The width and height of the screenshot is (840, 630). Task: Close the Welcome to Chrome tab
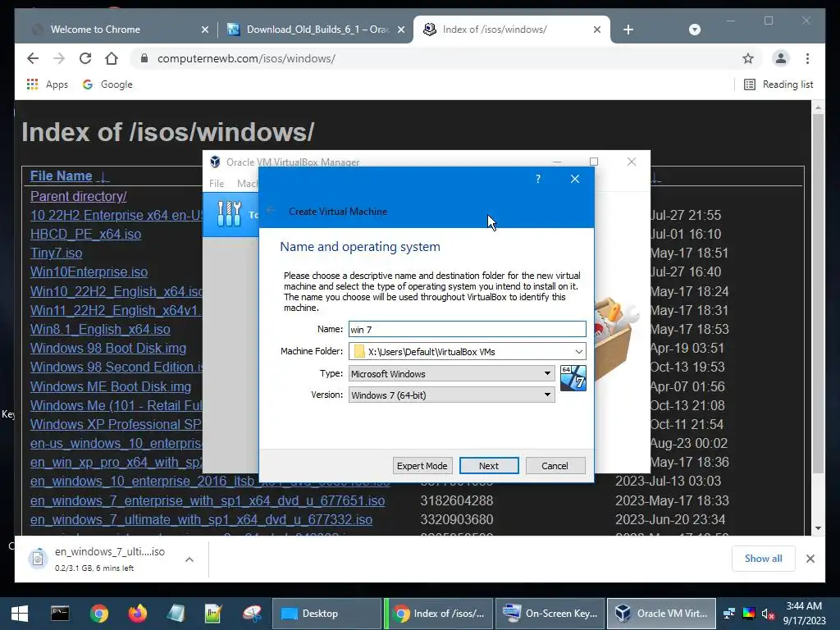(x=204, y=30)
